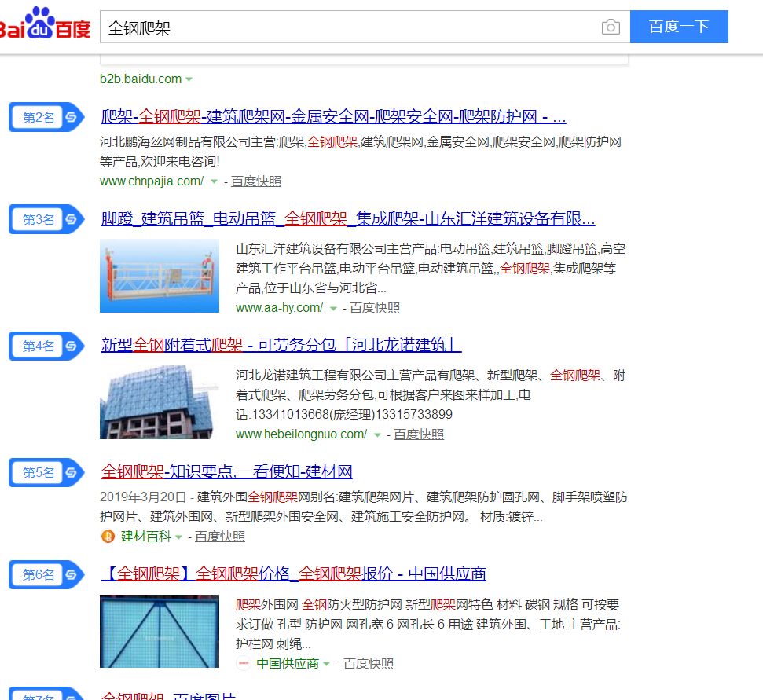Click the 建材百科 orange source icon
The width and height of the screenshot is (763, 700).
[108, 537]
